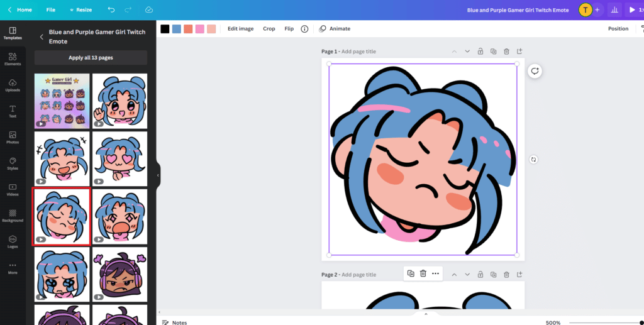The width and height of the screenshot is (644, 325).
Task: Open the More sidebar options
Action: coord(13,268)
